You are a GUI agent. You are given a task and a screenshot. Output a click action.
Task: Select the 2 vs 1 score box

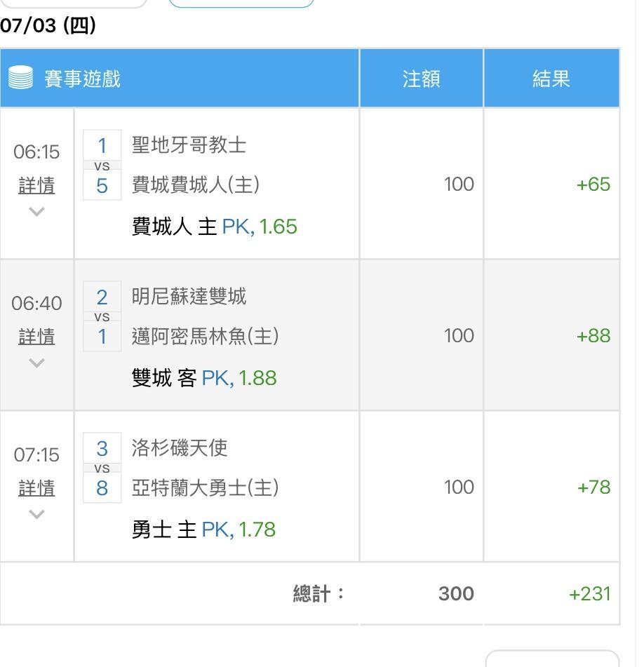coord(102,316)
